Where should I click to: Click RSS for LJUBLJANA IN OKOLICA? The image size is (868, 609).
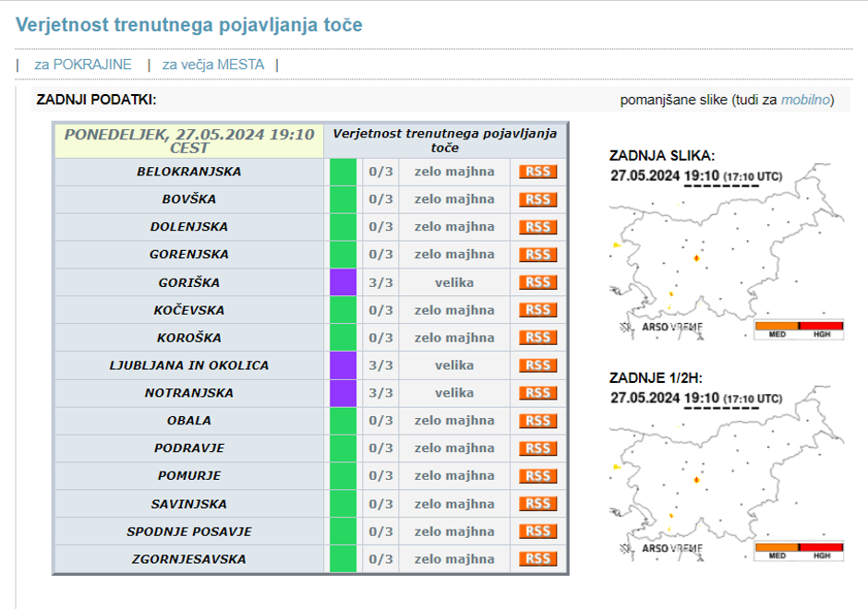(x=537, y=364)
